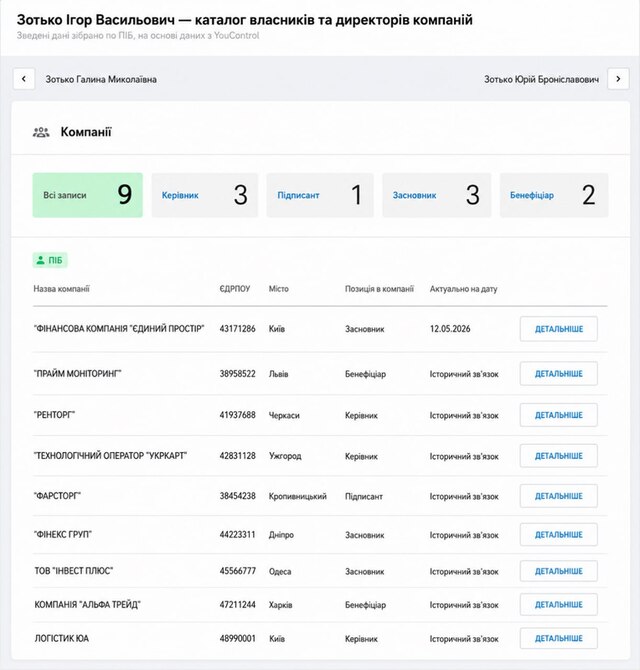Select the Всі записи filter tab
Viewport: 640px width, 670px height.
point(88,195)
